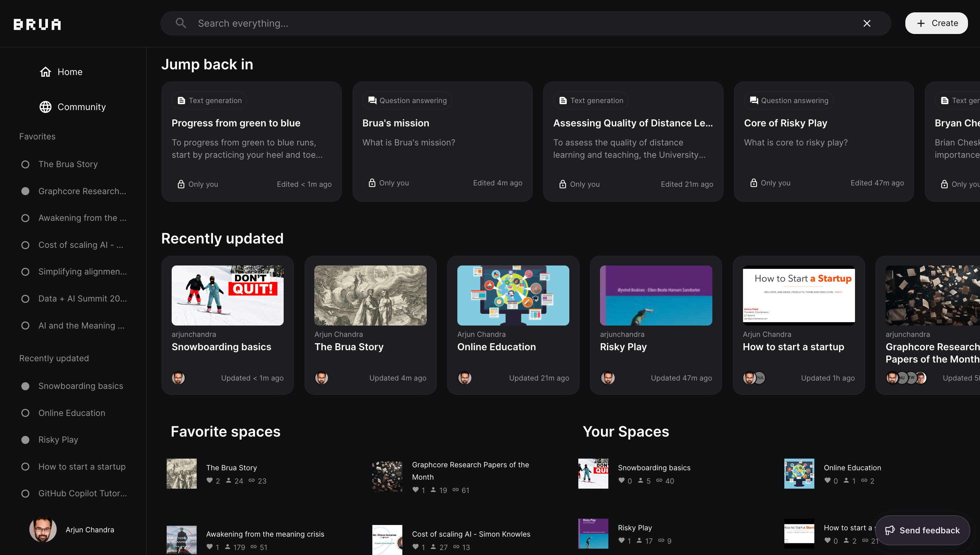Viewport: 980px width, 555px height.
Task: Click the search magnifier icon
Action: (181, 23)
